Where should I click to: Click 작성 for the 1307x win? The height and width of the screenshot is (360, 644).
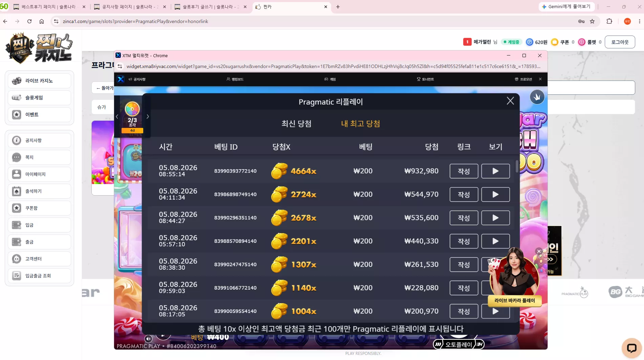[464, 265]
